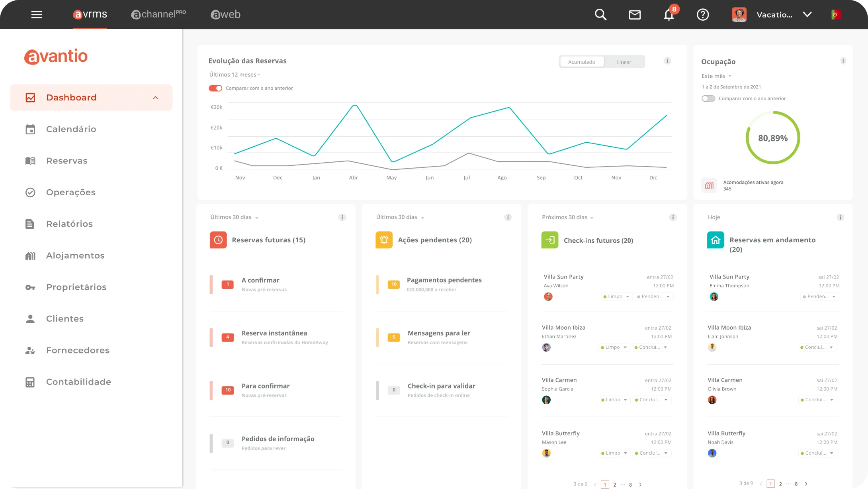Click the 80,89% occupancy progress ring
This screenshot has width=868, height=489.
pyautogui.click(x=773, y=138)
